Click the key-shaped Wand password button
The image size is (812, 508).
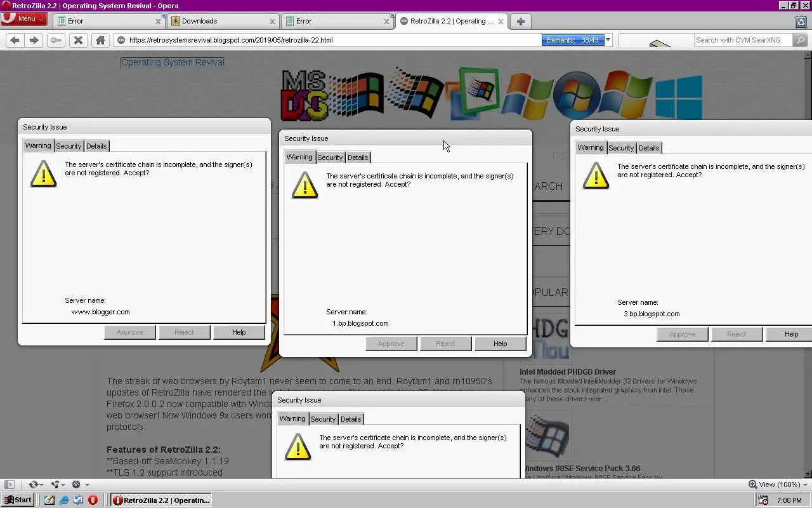56,40
